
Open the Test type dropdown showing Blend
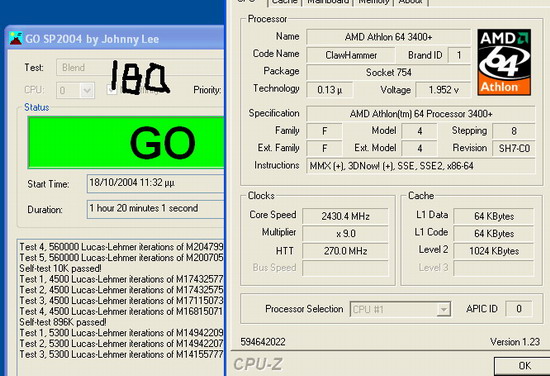(140, 67)
